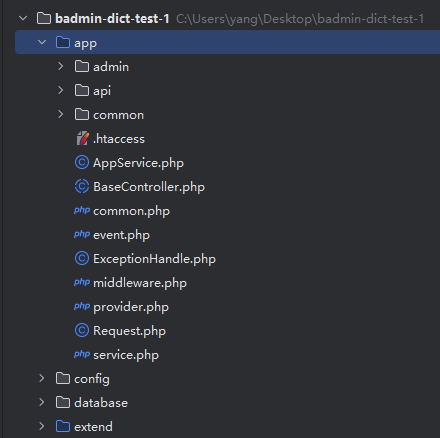Click the extend folder icon

click(x=63, y=426)
